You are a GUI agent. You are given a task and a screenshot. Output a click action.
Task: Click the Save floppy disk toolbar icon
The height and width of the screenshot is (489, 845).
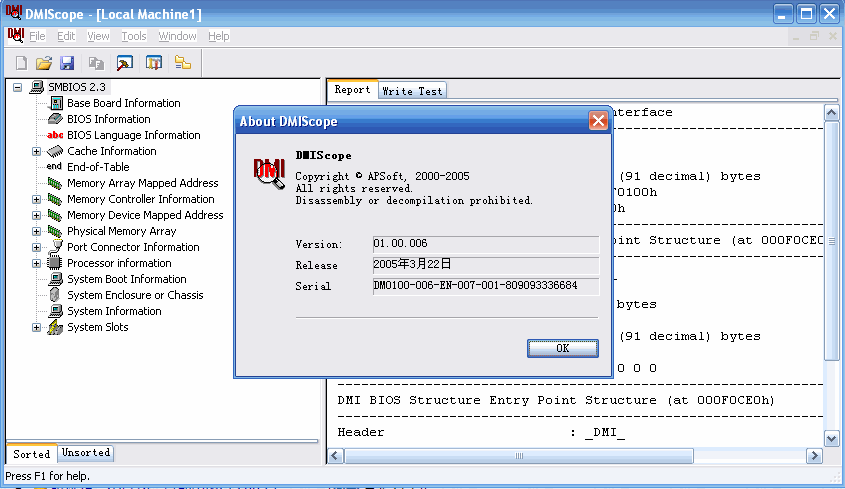pyautogui.click(x=67, y=63)
